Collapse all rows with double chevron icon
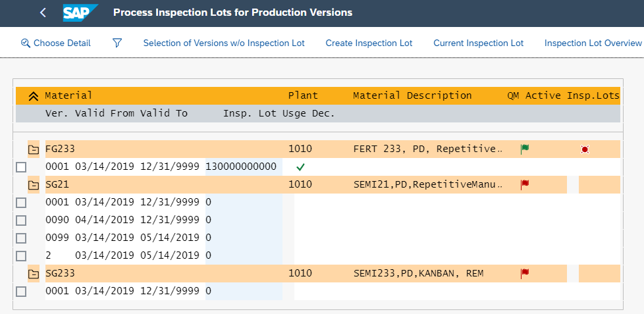The image size is (644, 314). (34, 96)
